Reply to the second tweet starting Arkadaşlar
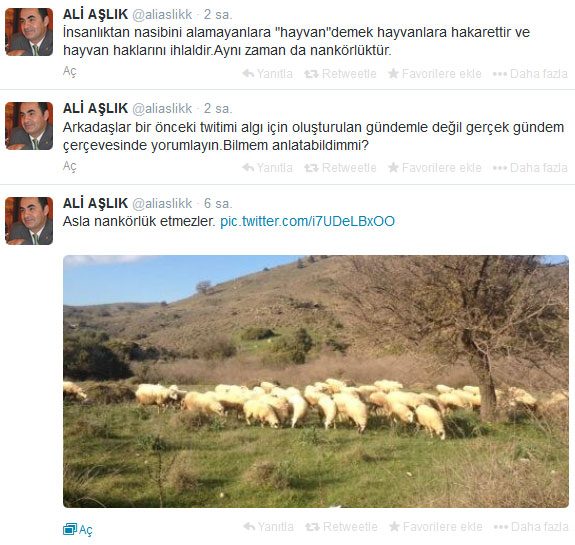The width and height of the screenshot is (575, 545). [268, 168]
